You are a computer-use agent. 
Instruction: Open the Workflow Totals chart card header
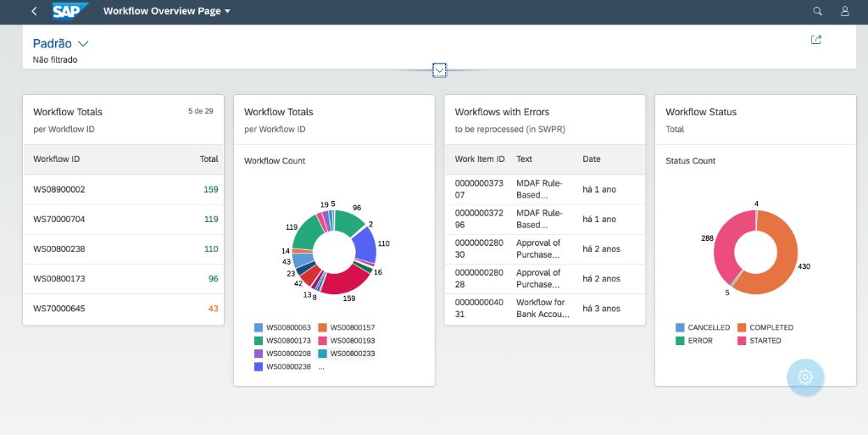pos(334,120)
